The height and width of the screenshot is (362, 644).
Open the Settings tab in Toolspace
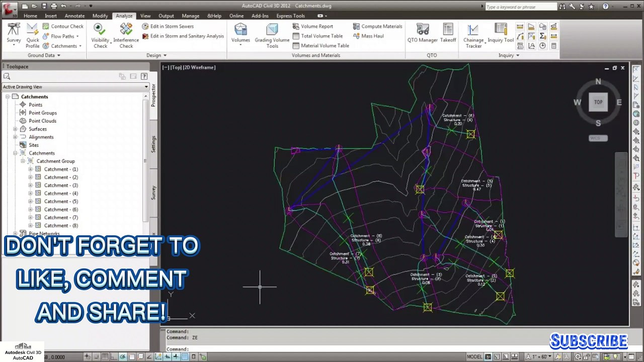(x=153, y=144)
